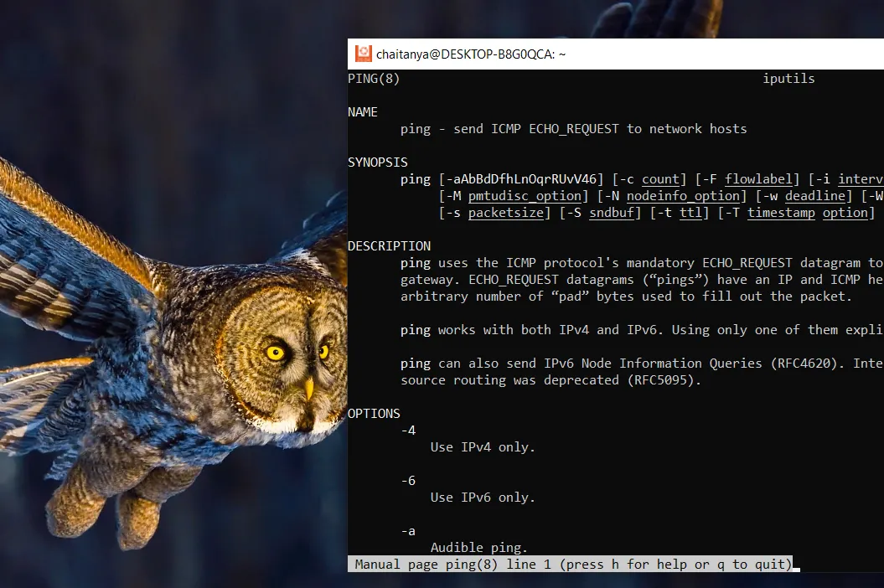
Task: Click the underlined deadline argument
Action: pos(814,195)
